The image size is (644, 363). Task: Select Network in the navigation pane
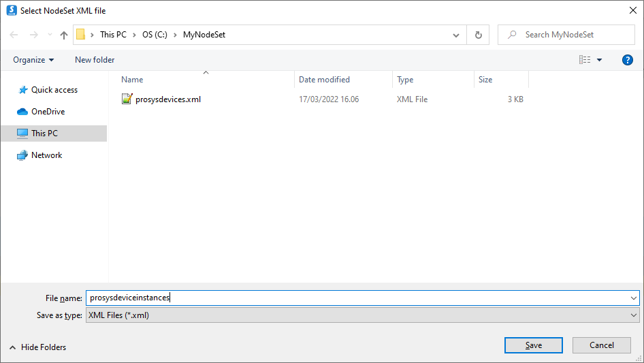(46, 155)
